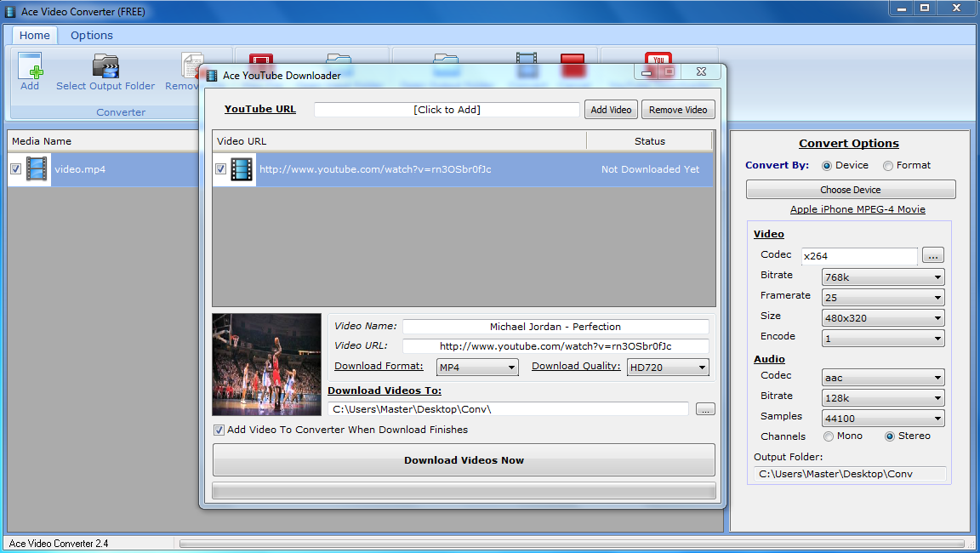The width and height of the screenshot is (980, 553).
Task: Open the Apple iPhone MPEG-4 Movie link
Action: tap(857, 208)
